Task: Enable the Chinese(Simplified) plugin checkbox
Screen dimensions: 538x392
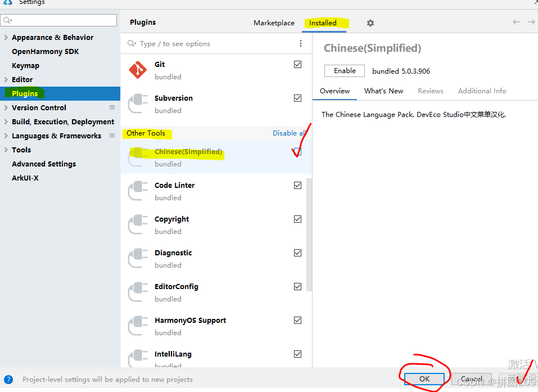Action: point(297,151)
